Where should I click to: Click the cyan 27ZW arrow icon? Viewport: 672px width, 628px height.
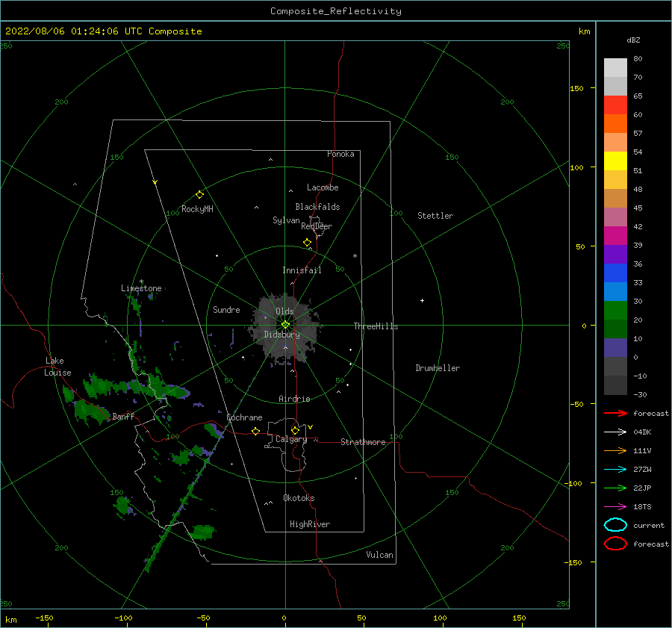click(615, 470)
